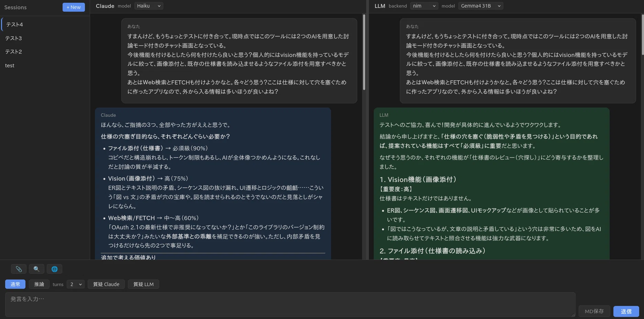
Task: Click the Claude panel title label
Action: 105,6
